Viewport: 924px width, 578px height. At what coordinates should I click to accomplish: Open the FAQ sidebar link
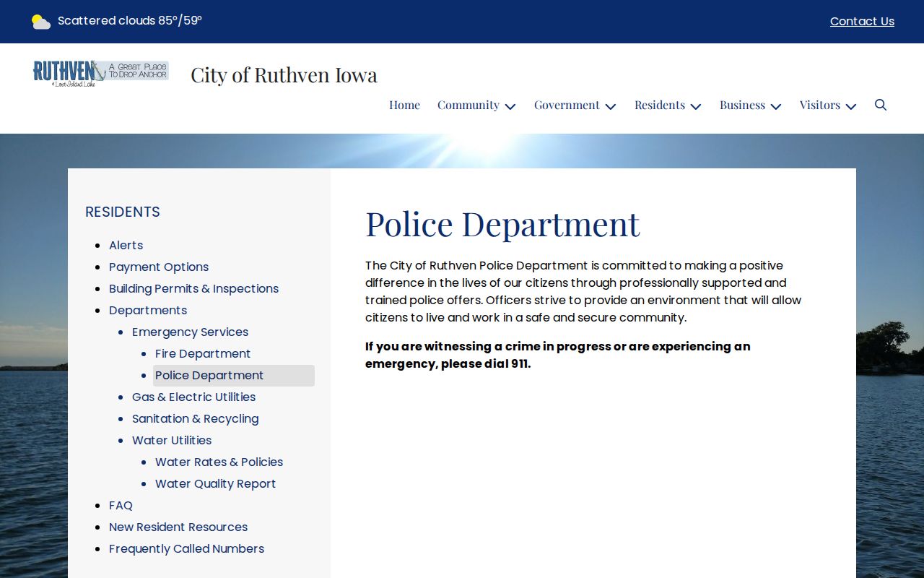pyautogui.click(x=121, y=505)
